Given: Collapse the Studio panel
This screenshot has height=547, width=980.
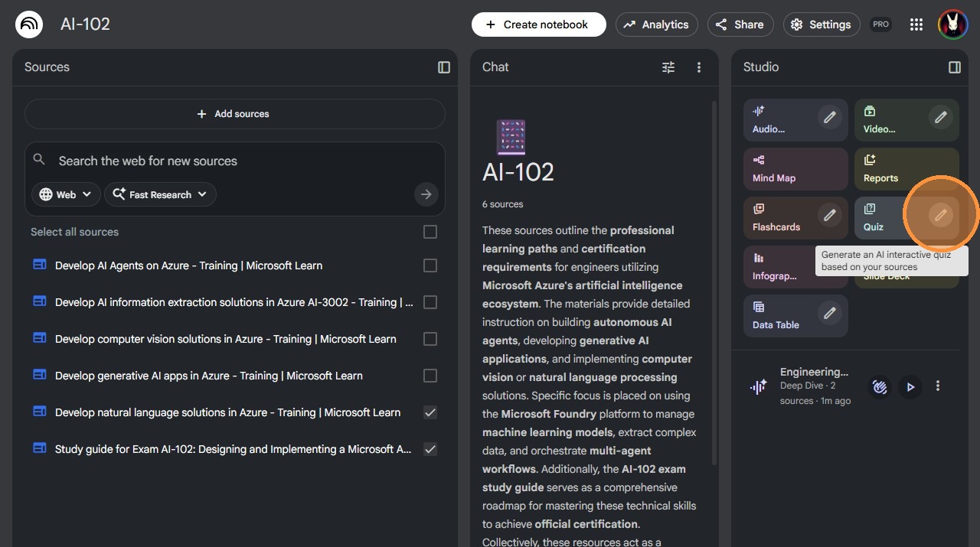Looking at the screenshot, I should 955,67.
